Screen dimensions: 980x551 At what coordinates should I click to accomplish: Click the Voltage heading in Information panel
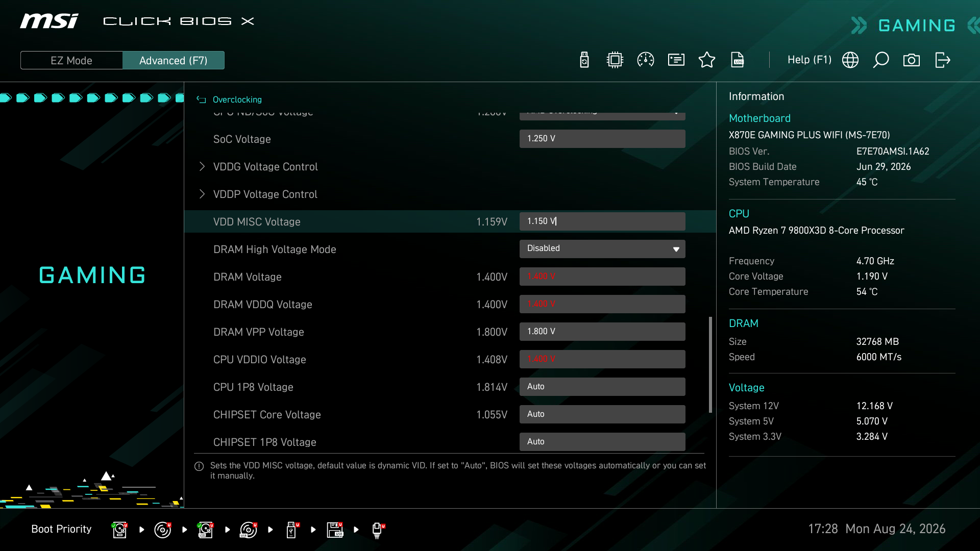[x=747, y=388]
